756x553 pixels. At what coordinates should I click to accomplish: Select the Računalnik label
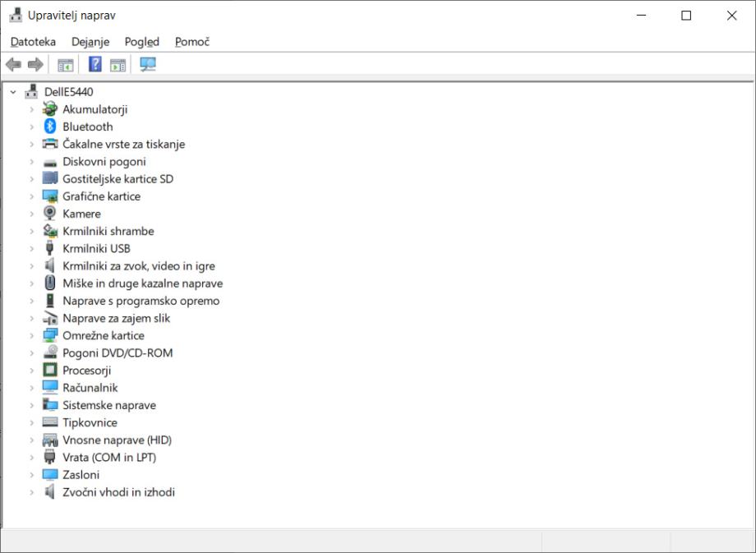tap(90, 387)
